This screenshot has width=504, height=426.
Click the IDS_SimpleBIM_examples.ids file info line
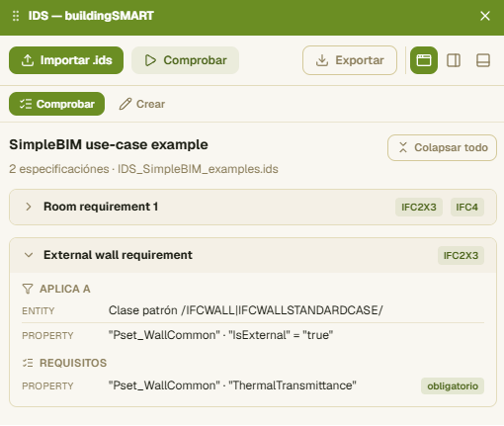tap(143, 169)
